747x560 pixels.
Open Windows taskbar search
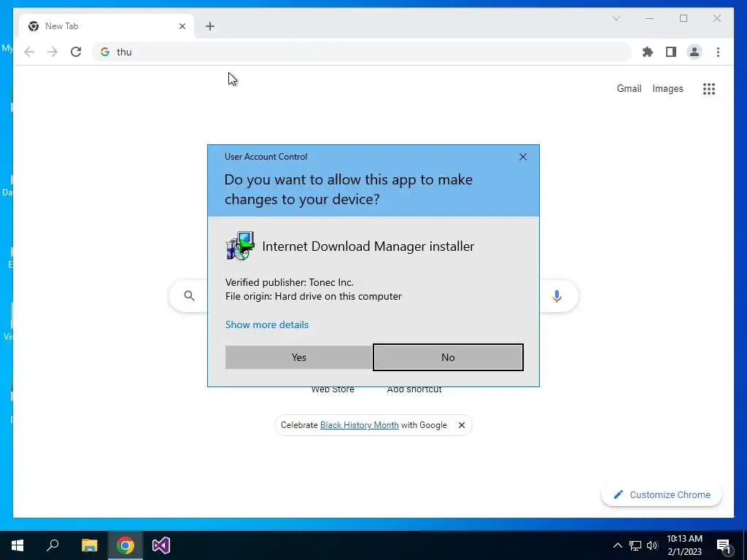coord(53,545)
